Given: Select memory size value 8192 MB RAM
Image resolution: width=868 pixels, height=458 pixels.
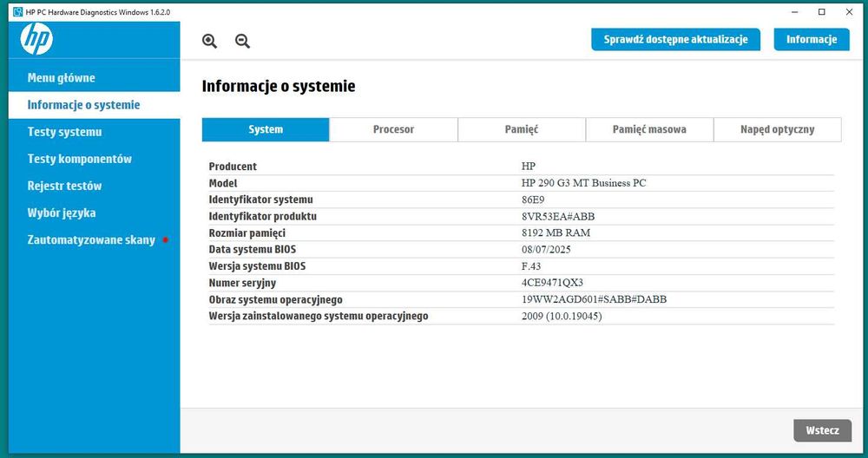Looking at the screenshot, I should tap(556, 232).
